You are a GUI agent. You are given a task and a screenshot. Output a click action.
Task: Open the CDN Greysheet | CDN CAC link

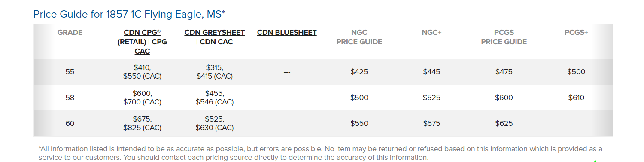[215, 37]
